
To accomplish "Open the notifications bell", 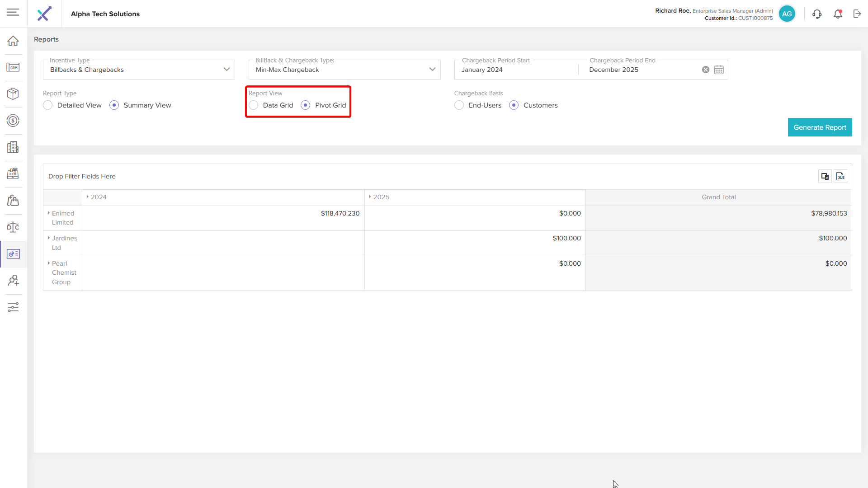I will tap(838, 14).
